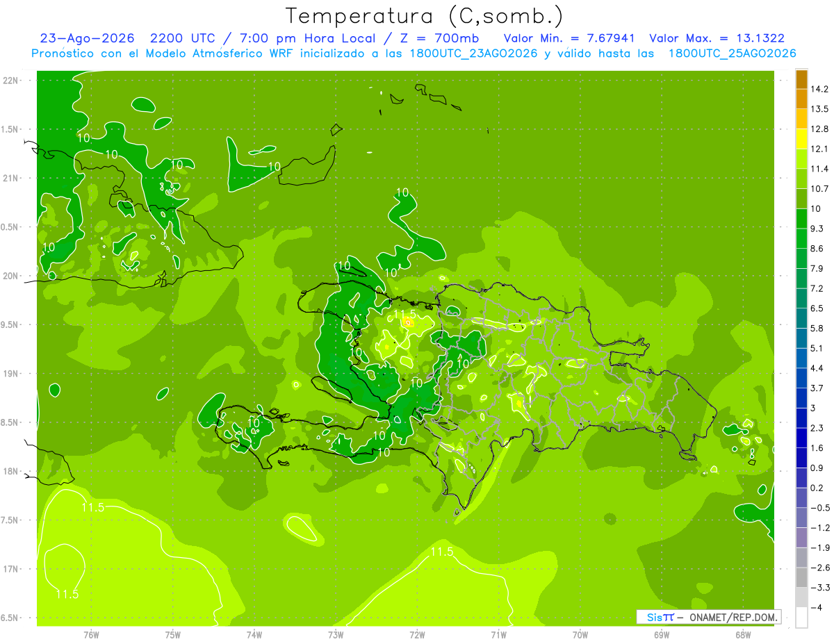The height and width of the screenshot is (644, 834).
Task: Click the '9.5N' latitude label
Action: [10, 324]
